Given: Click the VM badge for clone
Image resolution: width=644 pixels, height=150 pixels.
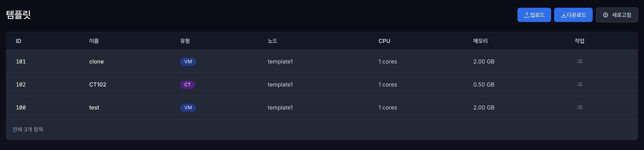Looking at the screenshot, I should [x=188, y=62].
